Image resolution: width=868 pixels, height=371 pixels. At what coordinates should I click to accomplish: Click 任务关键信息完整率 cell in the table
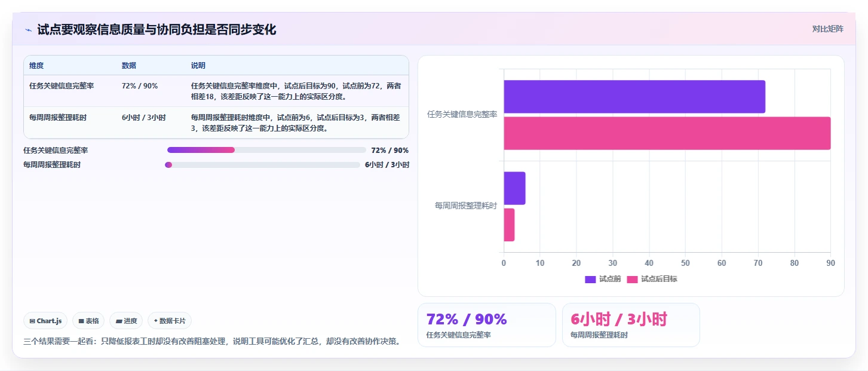(x=62, y=86)
